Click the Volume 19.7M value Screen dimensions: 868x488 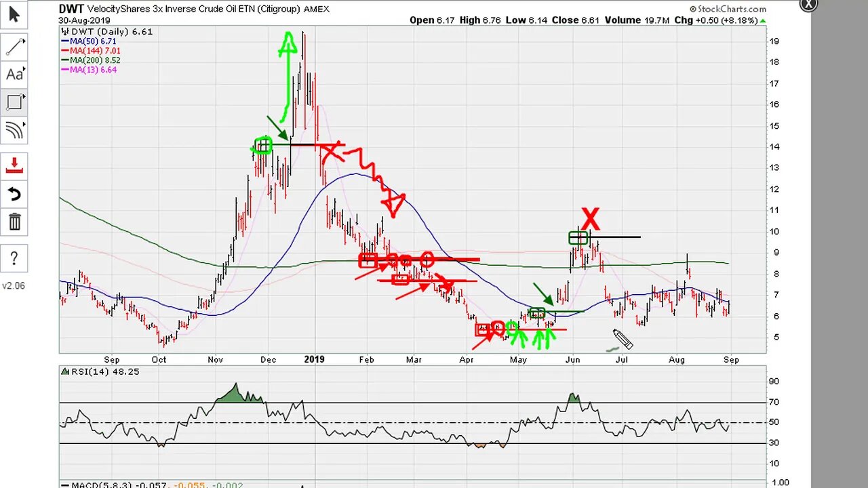tap(637, 20)
